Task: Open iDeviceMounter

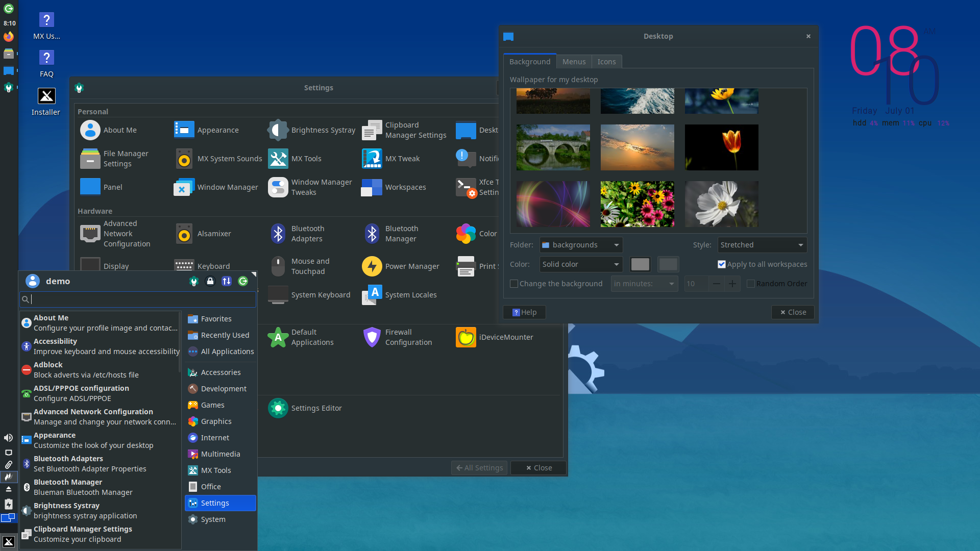Action: (x=466, y=337)
